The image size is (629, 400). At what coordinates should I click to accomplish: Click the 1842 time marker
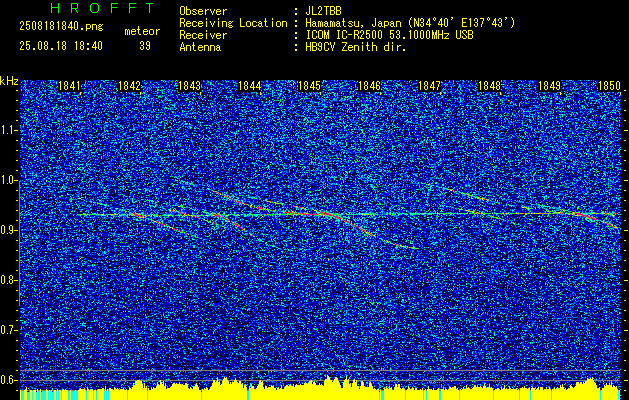pos(130,86)
